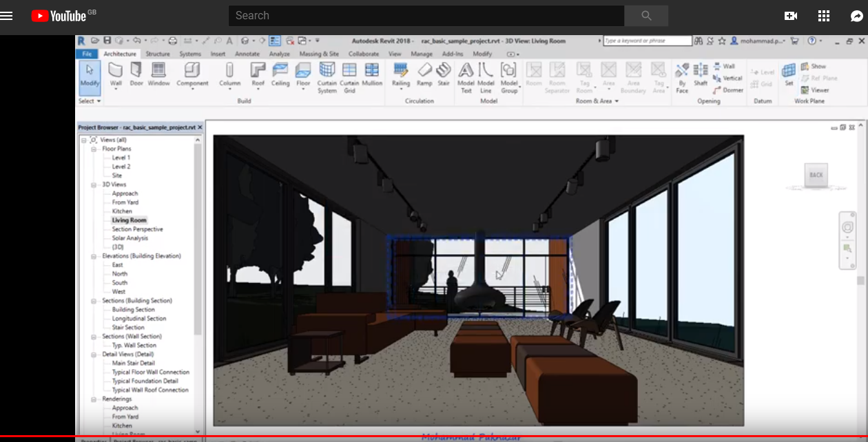Open Level 1 floor plan in browser
This screenshot has width=868, height=442.
click(121, 158)
